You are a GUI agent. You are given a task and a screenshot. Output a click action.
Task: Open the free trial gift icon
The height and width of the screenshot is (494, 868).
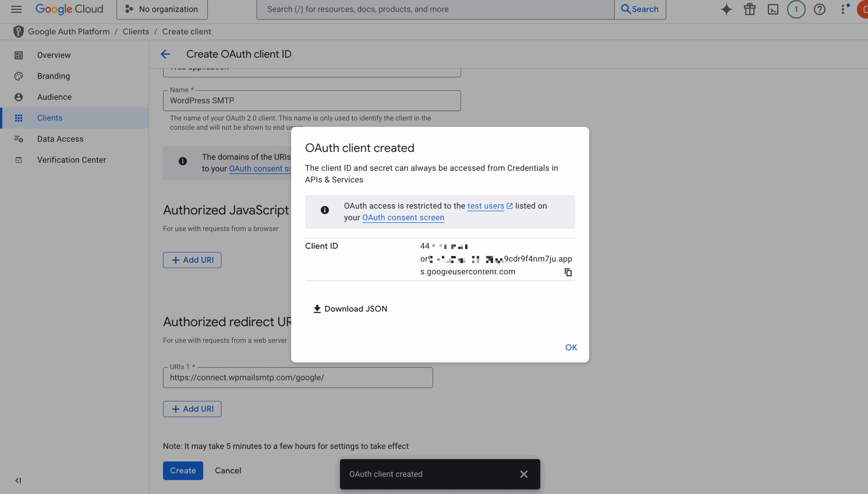click(750, 9)
